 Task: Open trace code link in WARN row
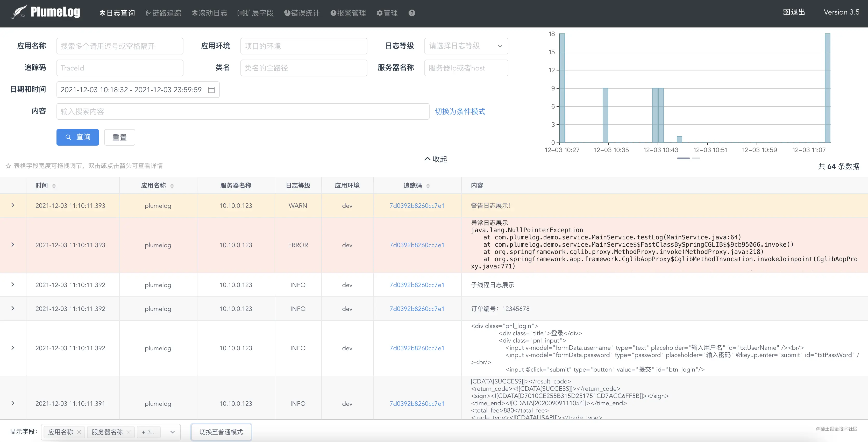click(x=417, y=205)
